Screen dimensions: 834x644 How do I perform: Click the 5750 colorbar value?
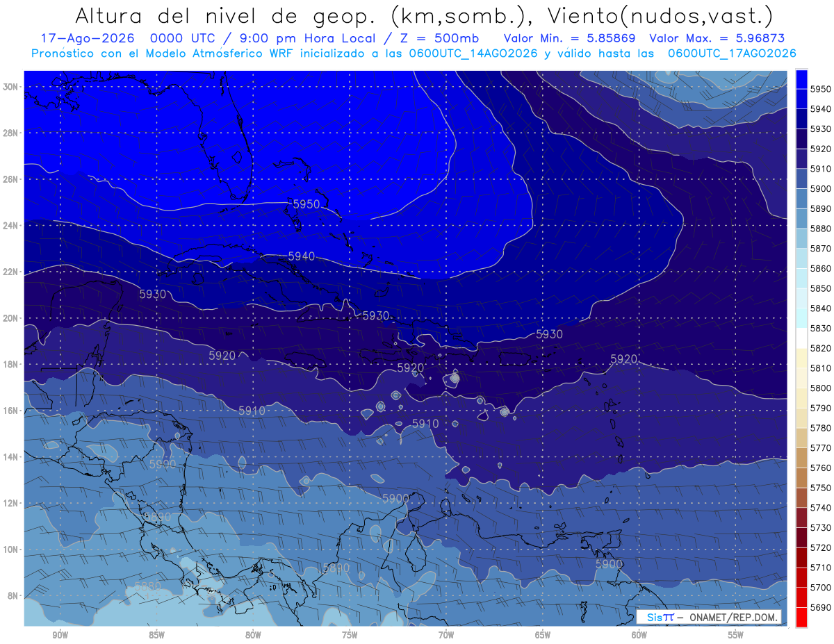point(820,488)
